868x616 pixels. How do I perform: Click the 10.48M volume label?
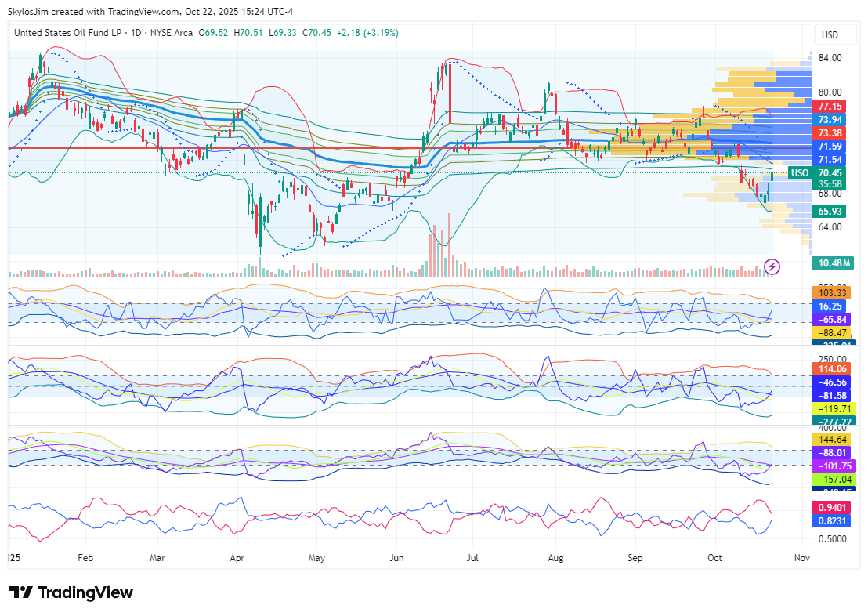click(832, 263)
